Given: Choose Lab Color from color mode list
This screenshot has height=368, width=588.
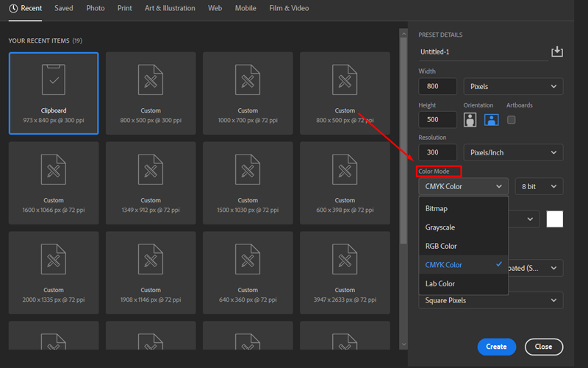Looking at the screenshot, I should click(x=463, y=283).
